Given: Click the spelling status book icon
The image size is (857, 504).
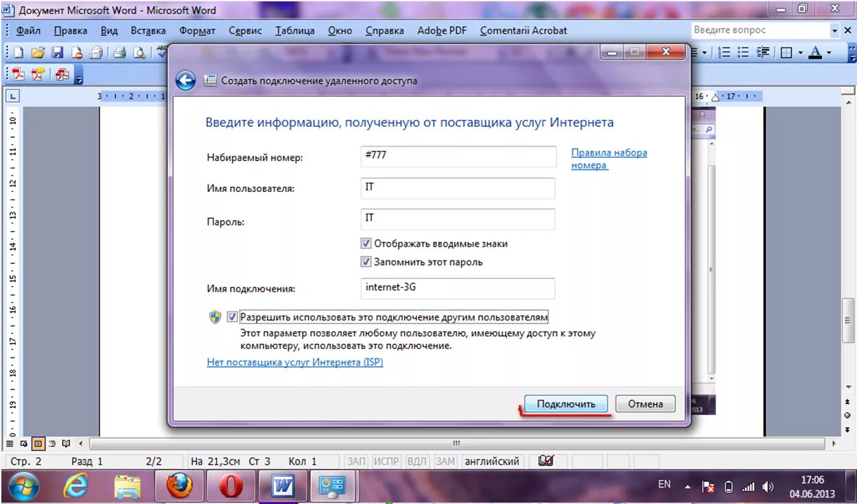Looking at the screenshot, I should click(x=546, y=461).
